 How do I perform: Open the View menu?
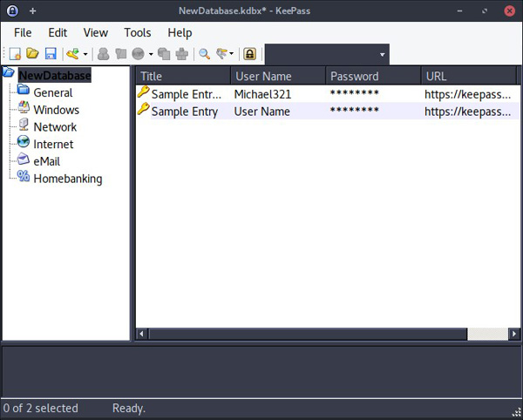[x=96, y=32]
